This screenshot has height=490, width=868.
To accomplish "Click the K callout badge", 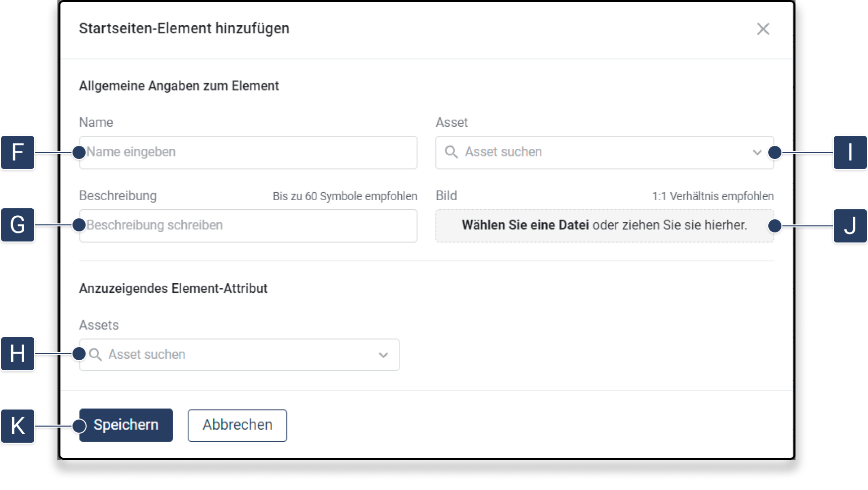I will [18, 426].
